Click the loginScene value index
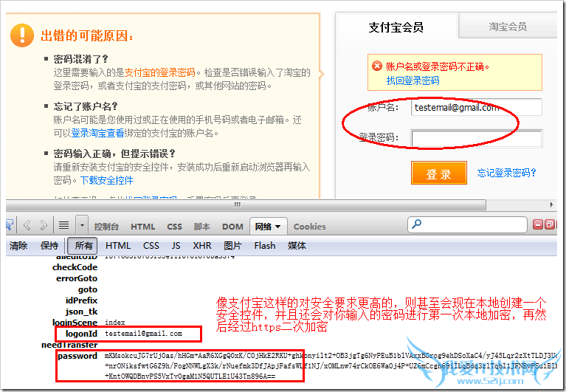Viewport: 566px width, 392px height. point(115,323)
